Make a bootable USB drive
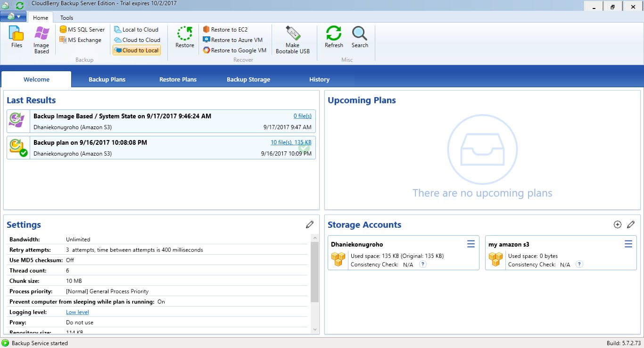 coord(293,40)
